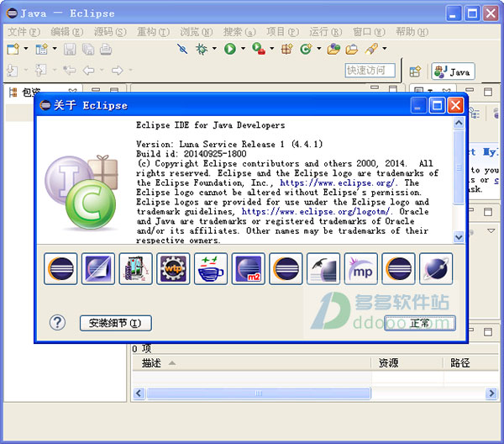Screen dimensions: 504x444
Task: Open the External Tools dropdown arrow
Action: [272, 49]
